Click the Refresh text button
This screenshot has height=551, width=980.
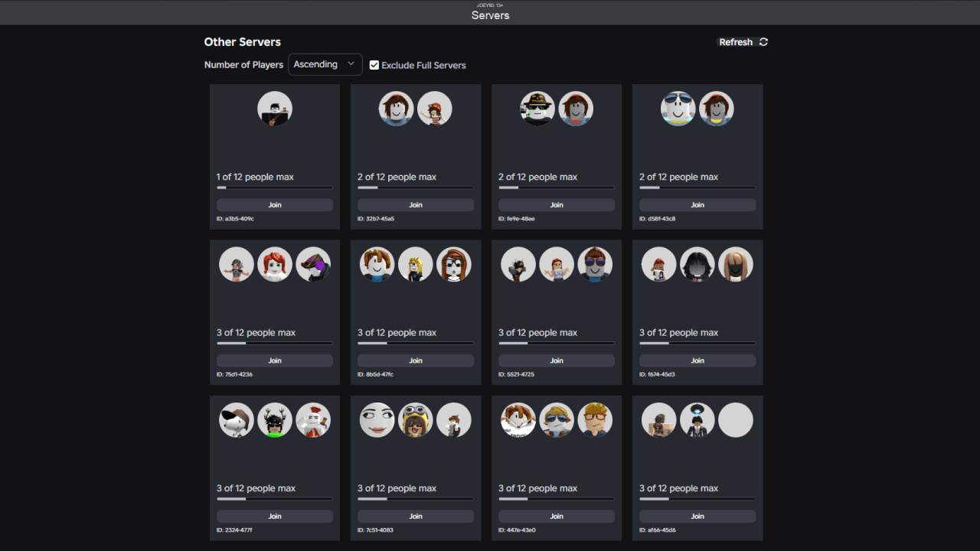[x=736, y=42]
